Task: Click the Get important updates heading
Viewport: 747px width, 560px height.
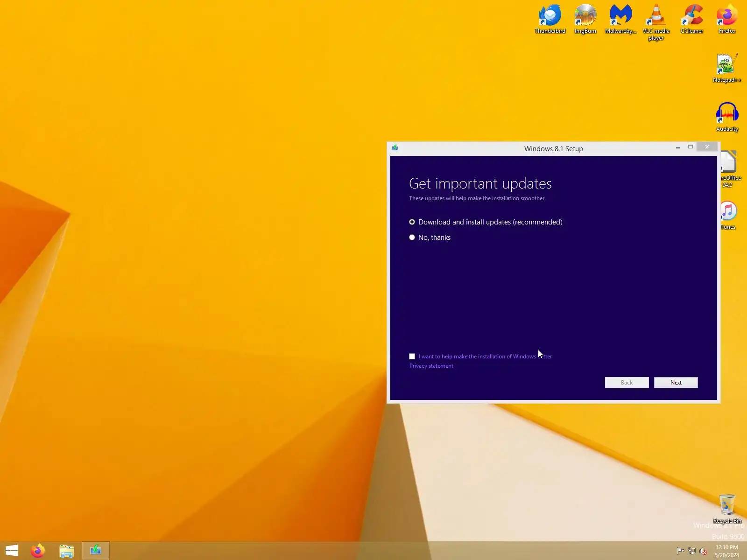Action: [480, 183]
